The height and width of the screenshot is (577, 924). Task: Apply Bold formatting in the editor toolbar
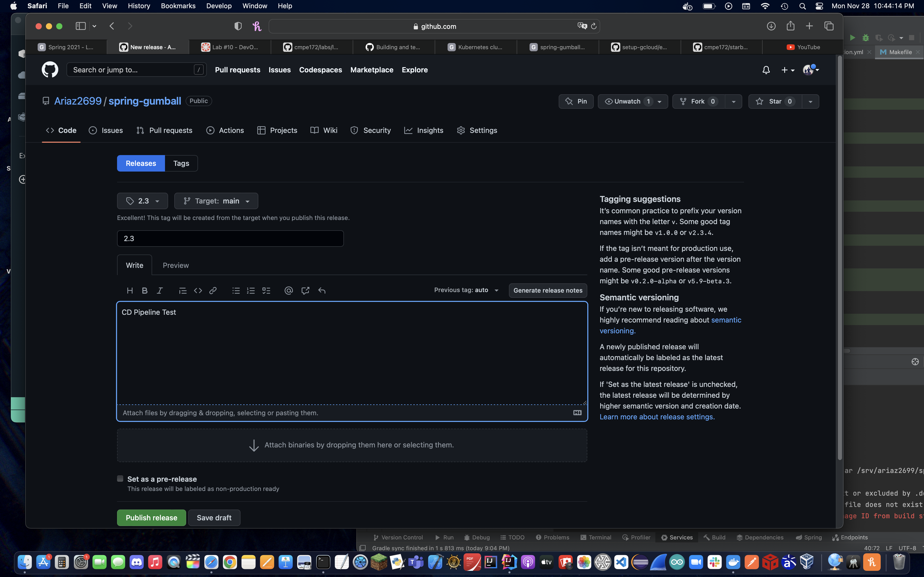(x=144, y=290)
